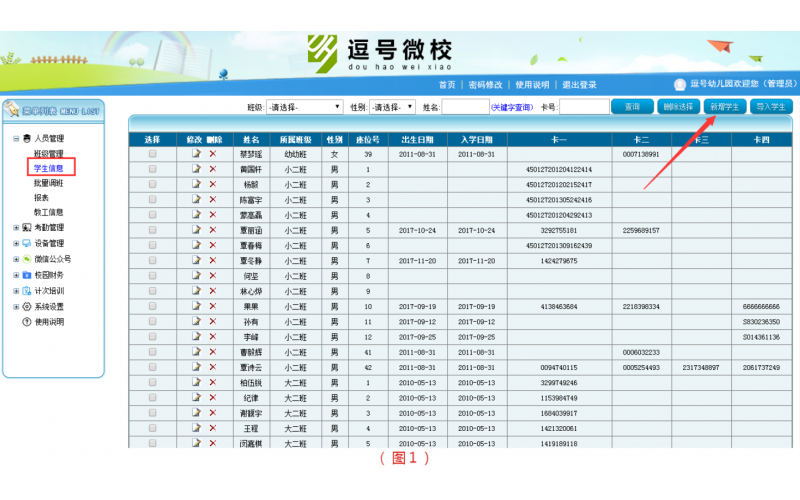Focus the 卡号 card number field

tap(584, 107)
